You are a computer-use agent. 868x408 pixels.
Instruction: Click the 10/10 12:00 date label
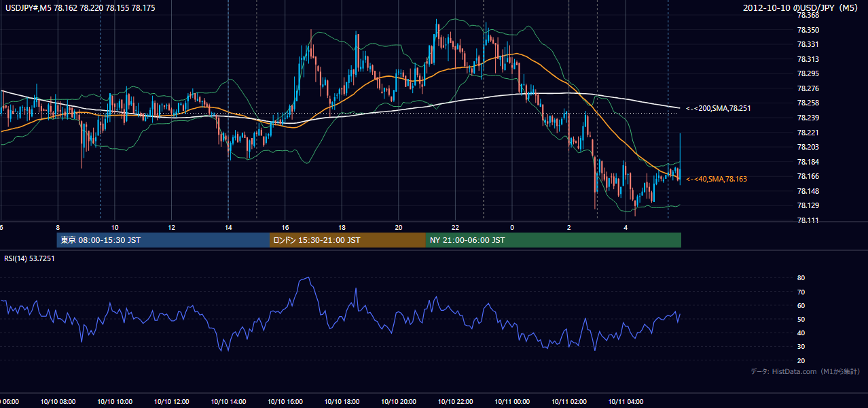[x=171, y=401]
